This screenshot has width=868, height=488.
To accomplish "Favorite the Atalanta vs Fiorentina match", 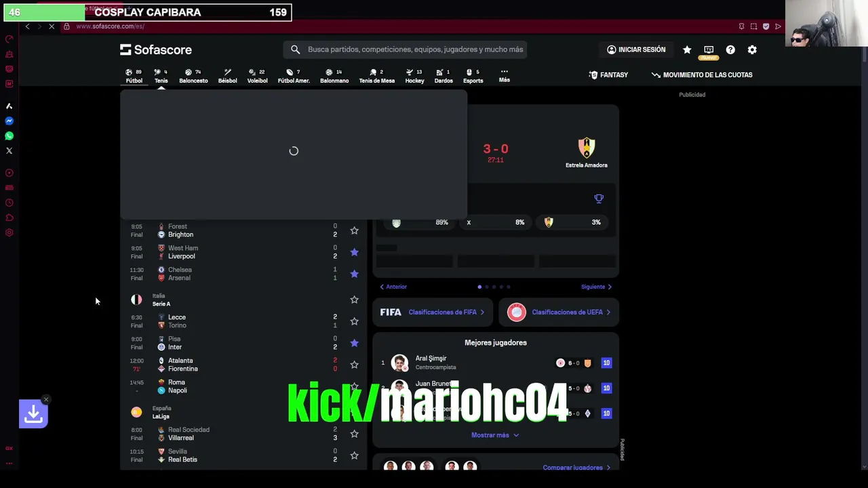I will [x=354, y=365].
